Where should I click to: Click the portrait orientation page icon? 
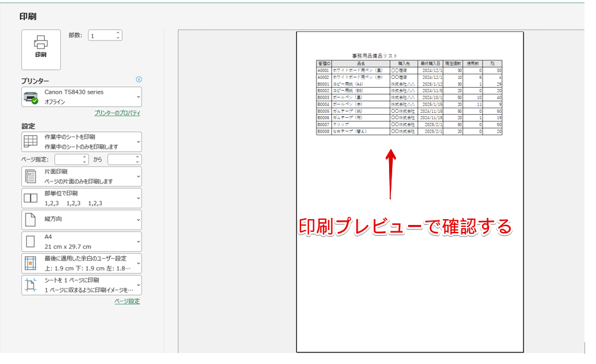click(30, 220)
